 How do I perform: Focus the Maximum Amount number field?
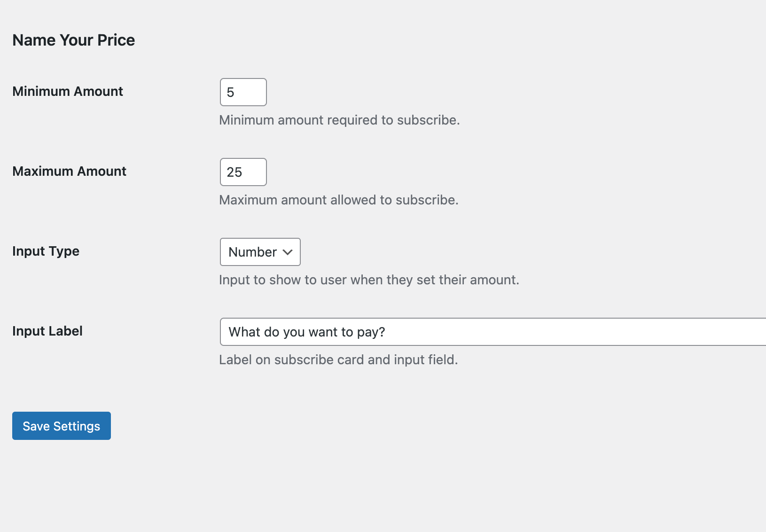tap(243, 172)
